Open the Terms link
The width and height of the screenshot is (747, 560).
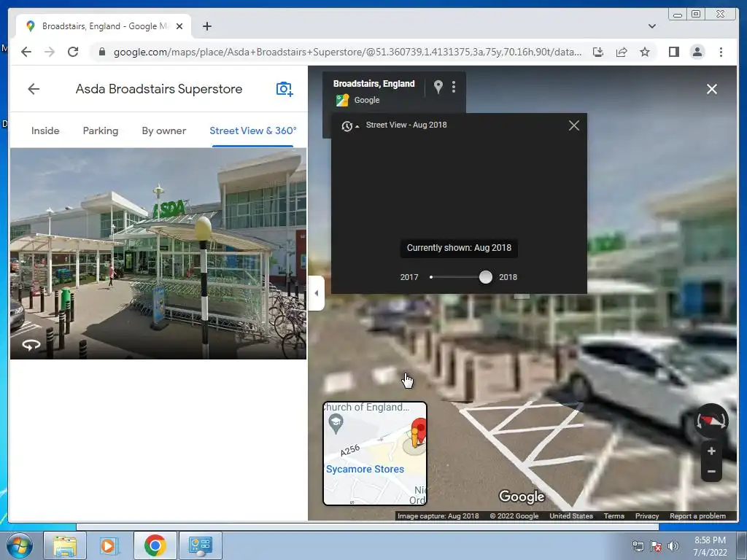point(614,516)
